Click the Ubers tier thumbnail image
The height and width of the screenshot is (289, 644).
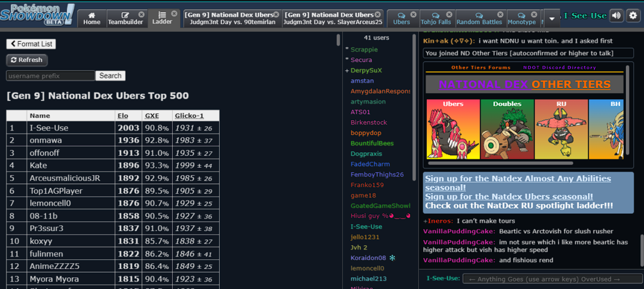point(453,129)
